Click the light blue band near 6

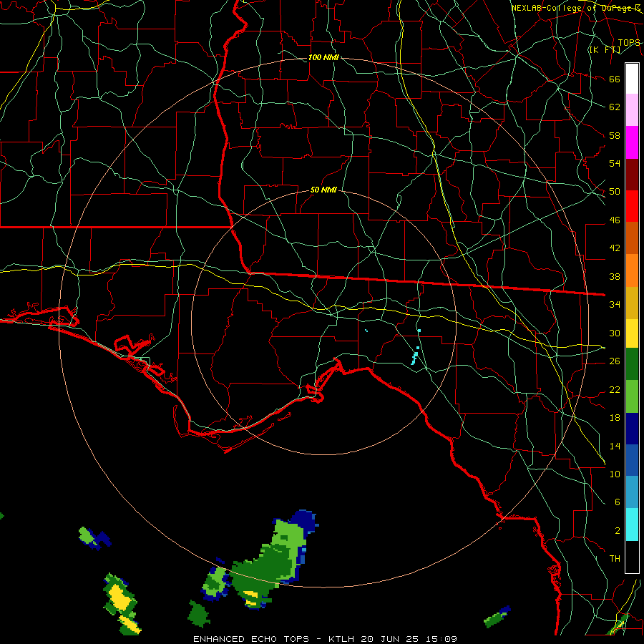click(x=632, y=492)
